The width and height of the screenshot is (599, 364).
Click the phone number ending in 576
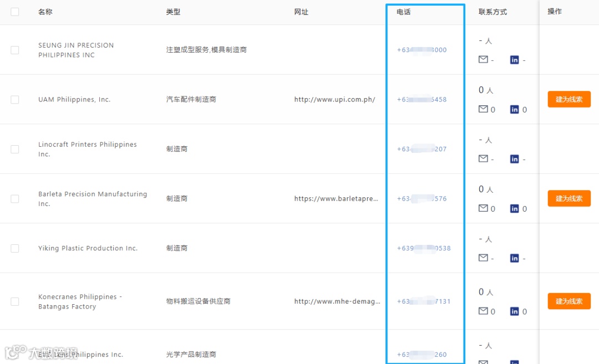click(x=422, y=199)
